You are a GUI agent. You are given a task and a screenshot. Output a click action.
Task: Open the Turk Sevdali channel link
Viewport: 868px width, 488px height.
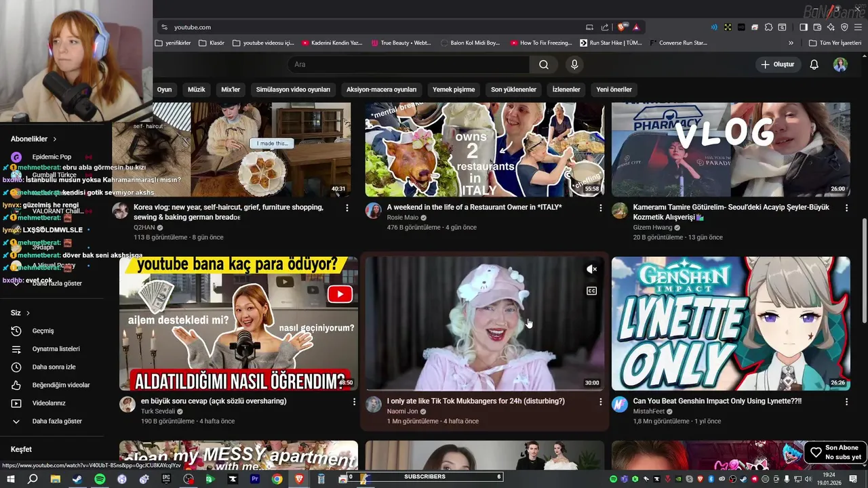(x=158, y=411)
